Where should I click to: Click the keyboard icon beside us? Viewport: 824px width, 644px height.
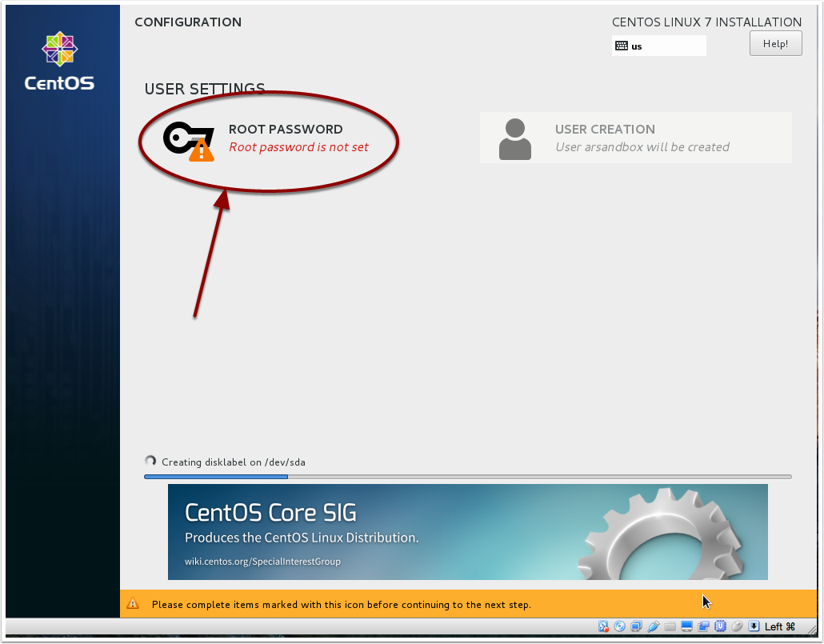pyautogui.click(x=621, y=46)
